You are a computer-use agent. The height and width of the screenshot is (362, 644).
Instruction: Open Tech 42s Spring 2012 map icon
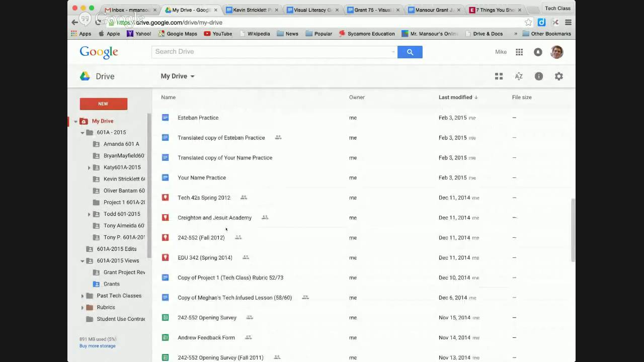[x=165, y=198]
